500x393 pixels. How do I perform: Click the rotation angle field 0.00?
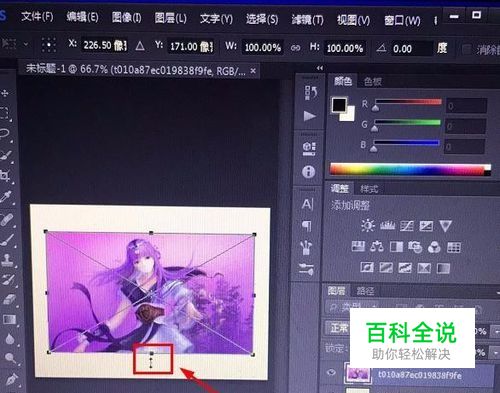412,49
